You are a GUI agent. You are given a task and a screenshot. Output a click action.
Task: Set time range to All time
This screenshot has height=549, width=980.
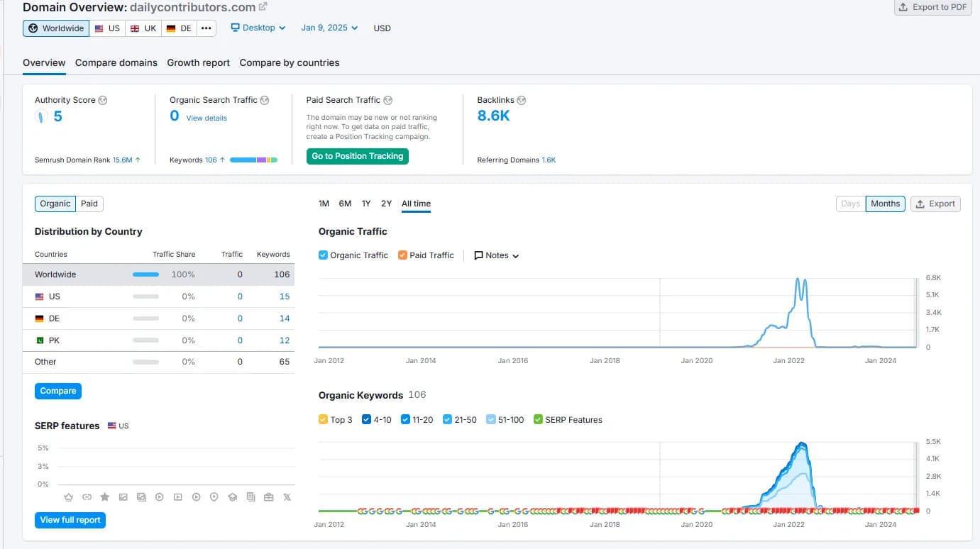pos(416,204)
